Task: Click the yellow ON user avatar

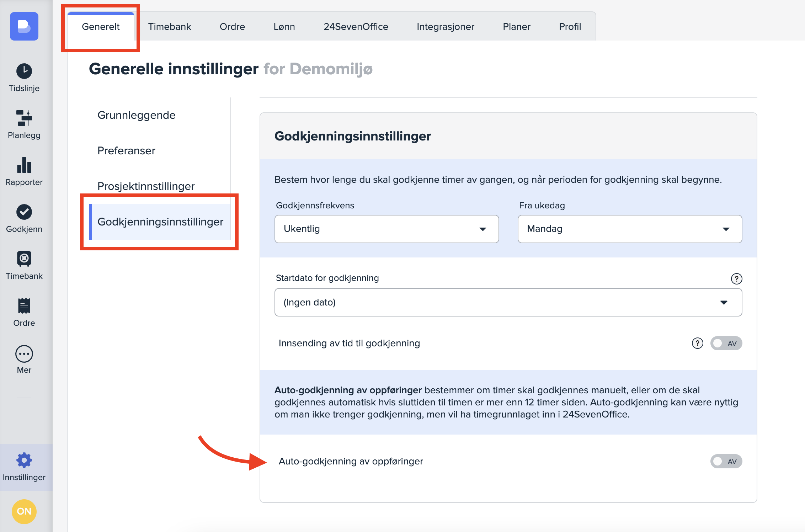Action: pos(24,511)
